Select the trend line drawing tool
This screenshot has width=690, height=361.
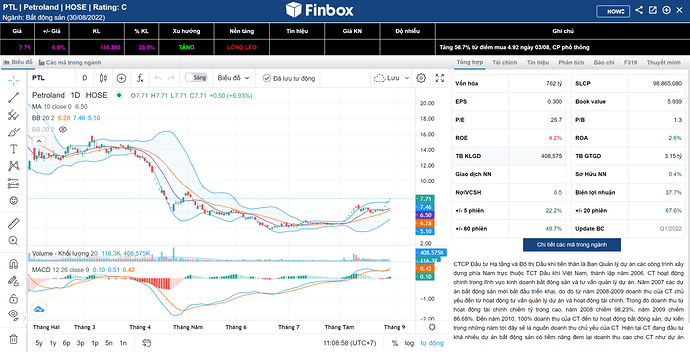point(14,97)
